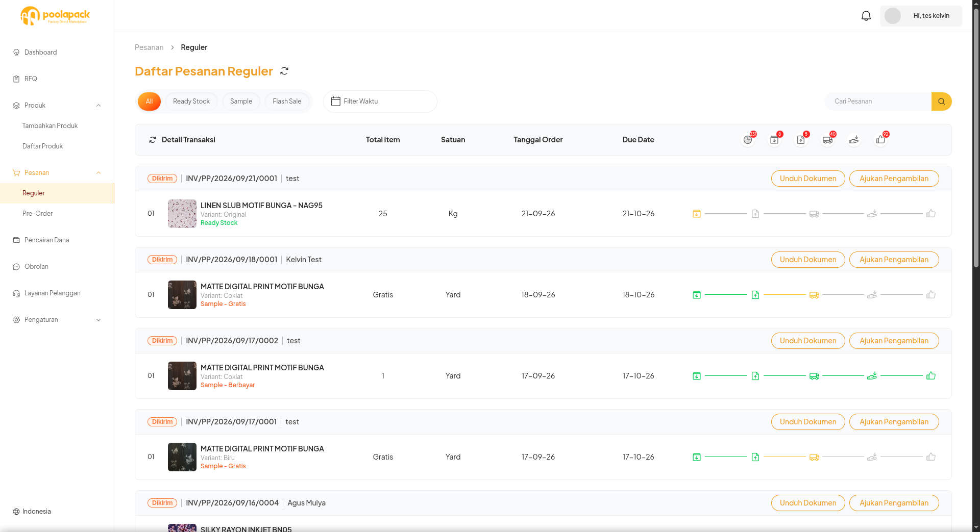Click Ajukan Pengambilan for INV/PP/2026/09/18/0001
The width and height of the screenshot is (980, 532).
[894, 260]
